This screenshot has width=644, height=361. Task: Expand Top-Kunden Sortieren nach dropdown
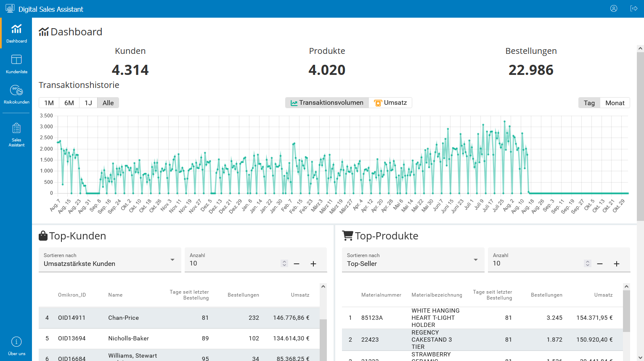tap(110, 260)
